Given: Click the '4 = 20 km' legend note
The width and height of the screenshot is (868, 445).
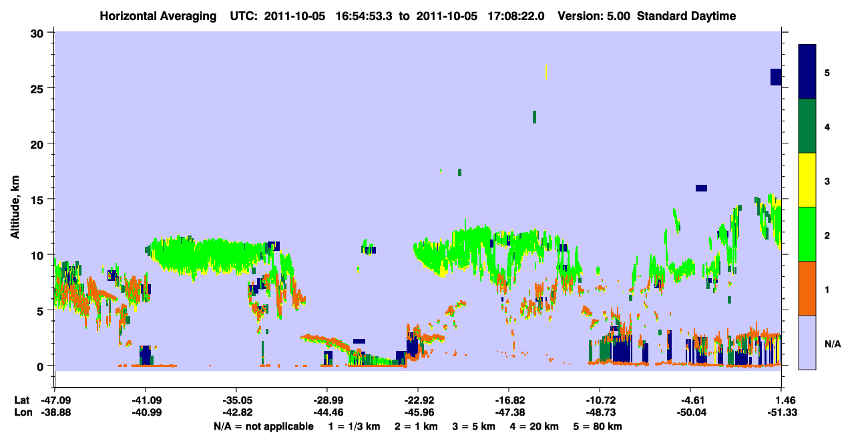Looking at the screenshot, I should (x=535, y=426).
